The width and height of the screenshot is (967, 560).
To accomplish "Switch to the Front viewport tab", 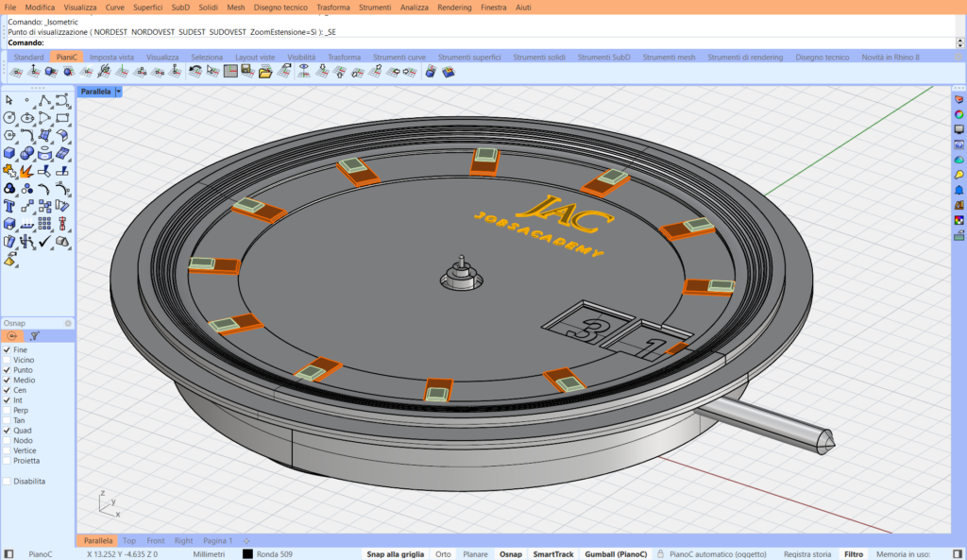I will (x=156, y=541).
